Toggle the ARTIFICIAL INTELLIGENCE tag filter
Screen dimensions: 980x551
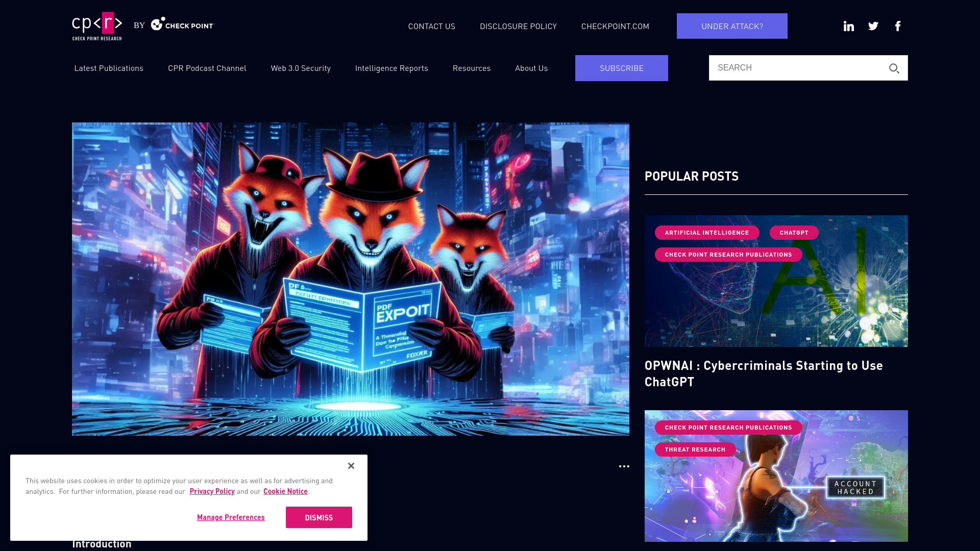coord(707,232)
